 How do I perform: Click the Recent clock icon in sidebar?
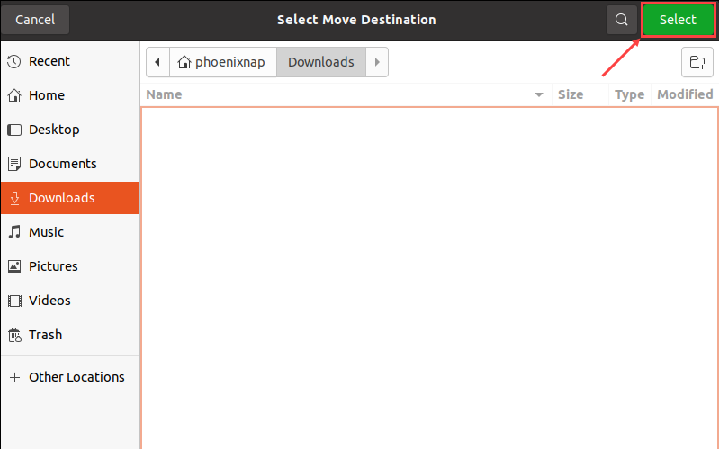(x=14, y=62)
